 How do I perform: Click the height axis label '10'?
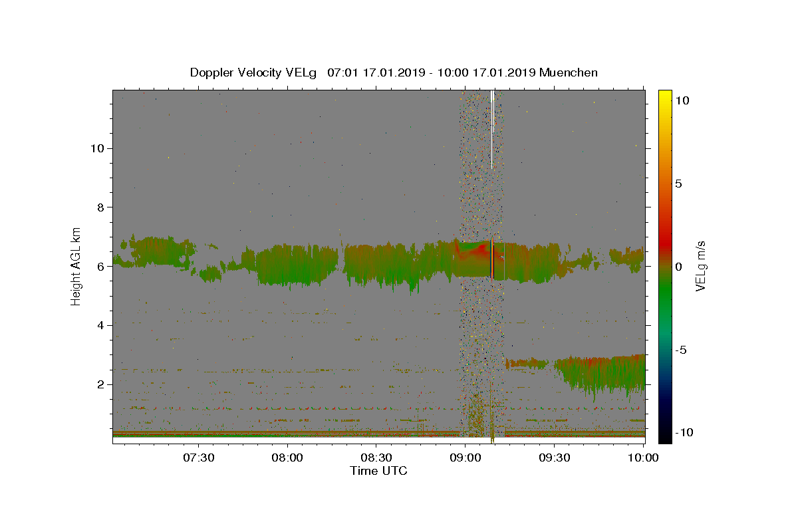pyautogui.click(x=96, y=148)
